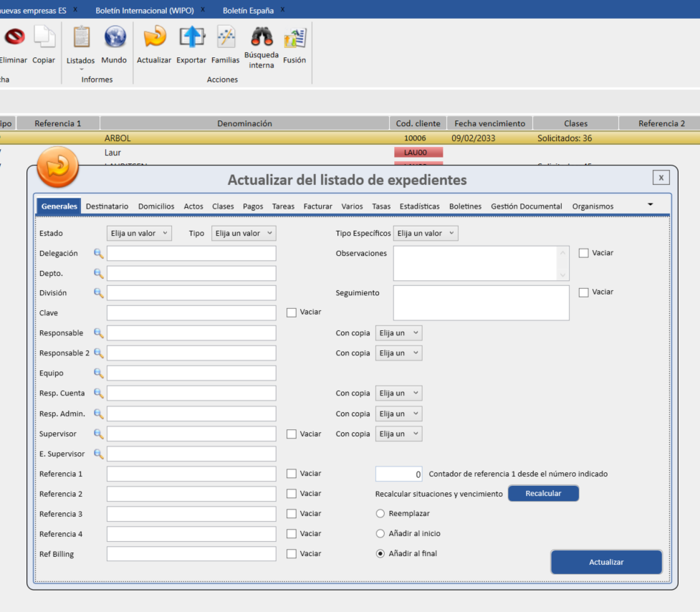Image resolution: width=700 pixels, height=612 pixels.
Task: Select the Reemplazar radio option
Action: tap(380, 514)
